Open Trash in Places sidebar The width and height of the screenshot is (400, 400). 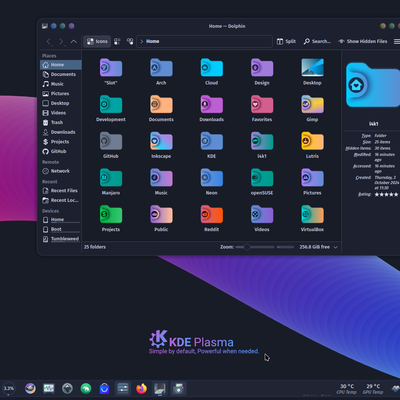pyautogui.click(x=61, y=123)
